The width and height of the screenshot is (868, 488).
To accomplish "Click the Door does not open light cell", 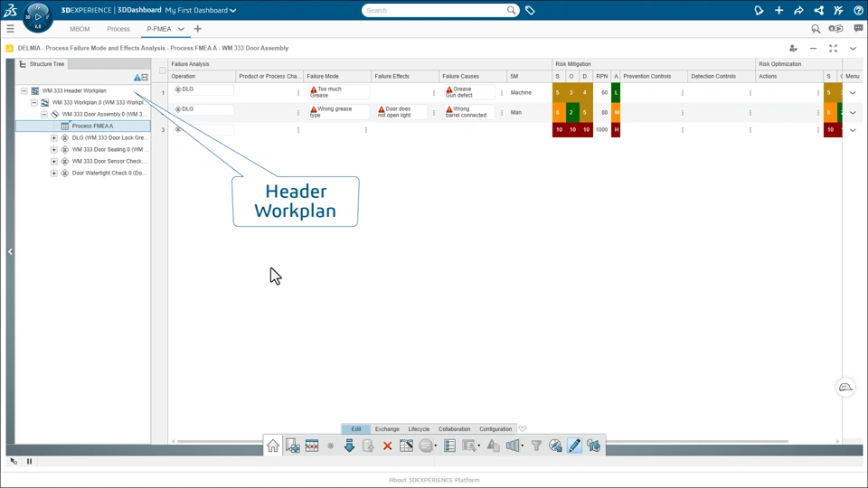I will click(401, 112).
